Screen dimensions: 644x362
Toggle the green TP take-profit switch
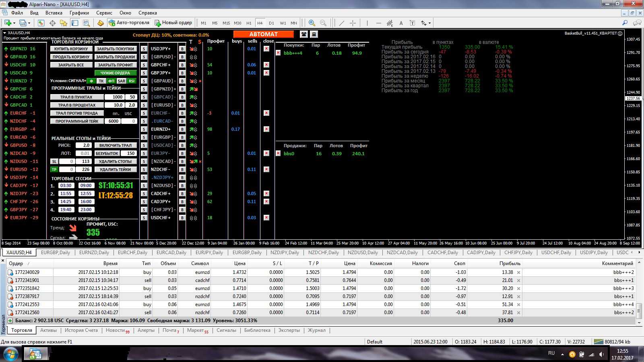pos(54,169)
